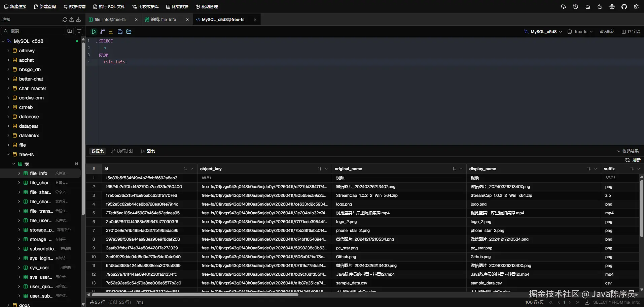Open a SQL file with the folder icon
Screen dimensions: 644x307
tap(129, 32)
